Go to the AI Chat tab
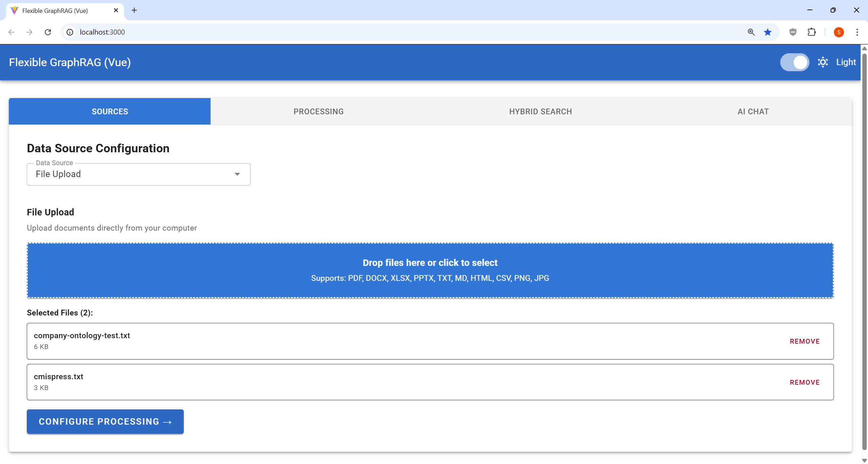The image size is (868, 464). [753, 112]
